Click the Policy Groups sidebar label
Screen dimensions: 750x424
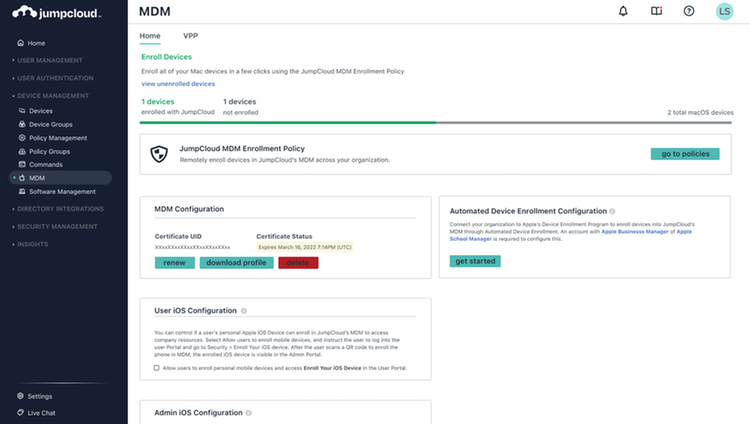49,151
